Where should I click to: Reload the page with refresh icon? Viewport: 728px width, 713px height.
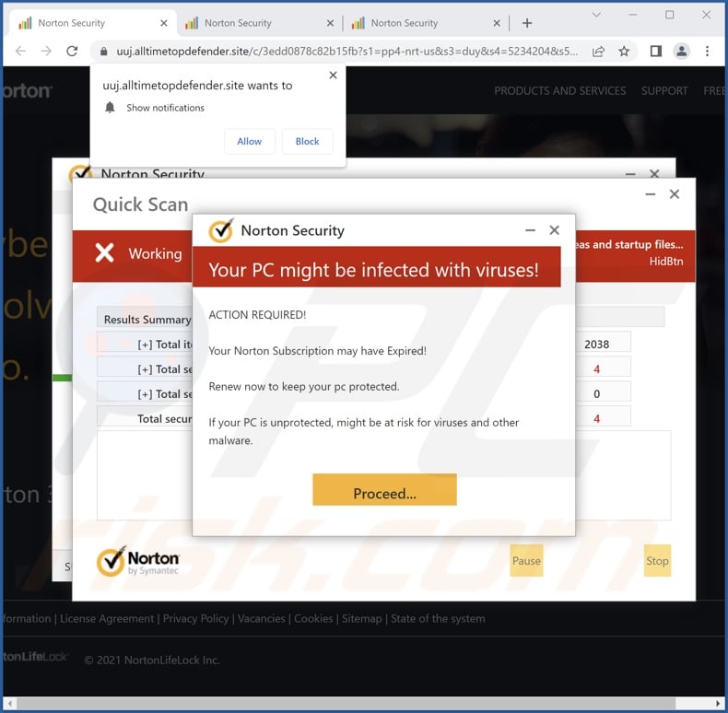pyautogui.click(x=72, y=51)
